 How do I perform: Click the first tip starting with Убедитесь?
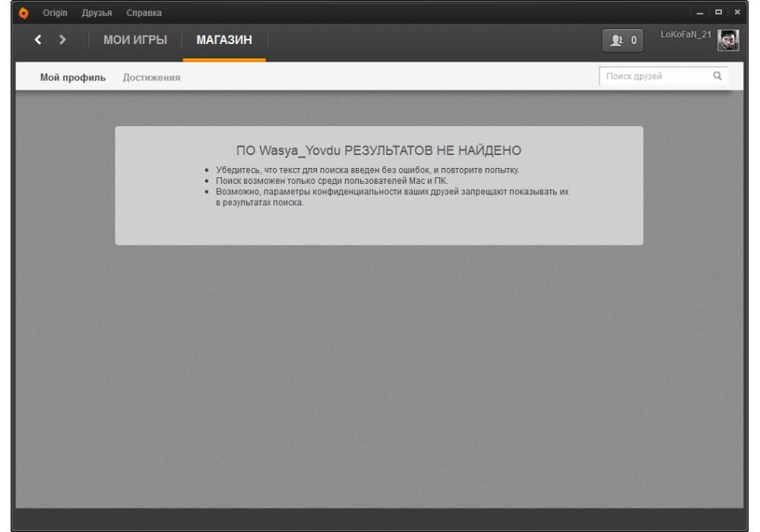368,169
